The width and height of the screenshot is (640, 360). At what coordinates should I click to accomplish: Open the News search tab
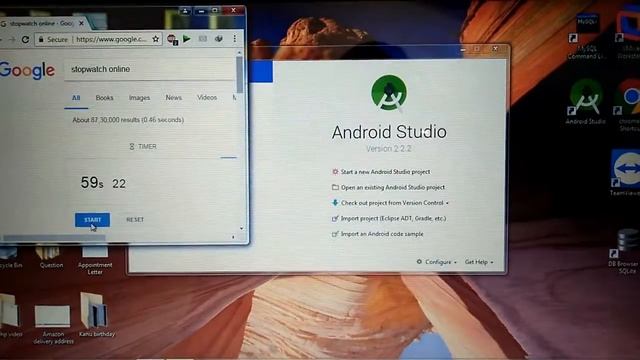click(173, 98)
